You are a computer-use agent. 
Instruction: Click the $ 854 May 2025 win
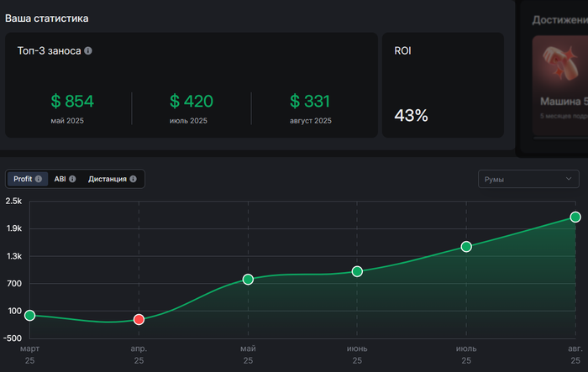click(x=72, y=102)
